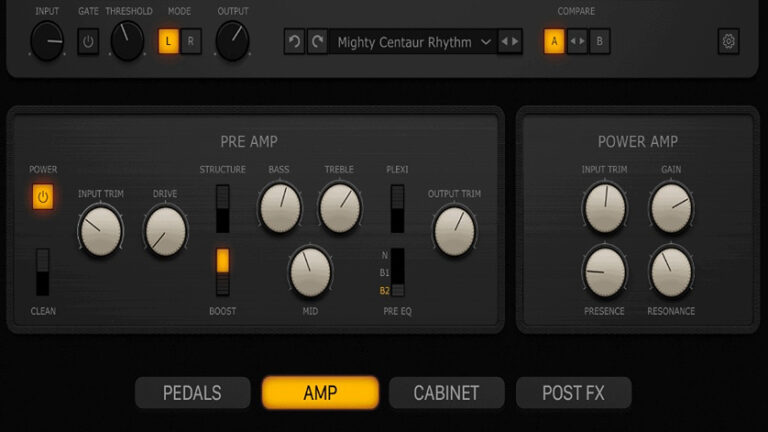Open the Cabinet tab
This screenshot has height=432, width=768.
(x=446, y=393)
